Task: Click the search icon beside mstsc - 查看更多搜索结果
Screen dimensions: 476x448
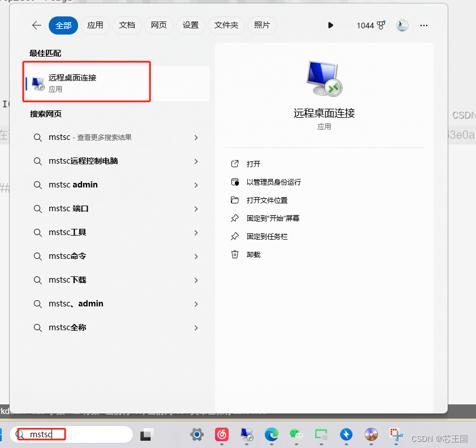Action: pyautogui.click(x=38, y=138)
